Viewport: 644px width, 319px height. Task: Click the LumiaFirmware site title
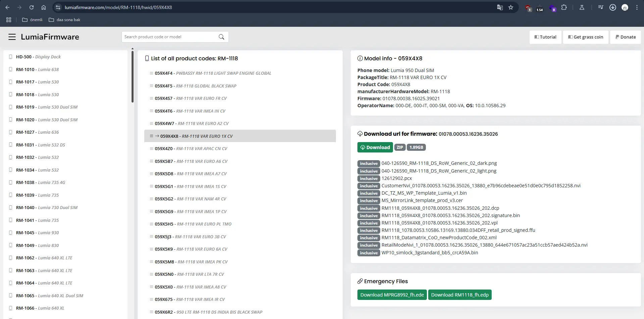point(50,37)
